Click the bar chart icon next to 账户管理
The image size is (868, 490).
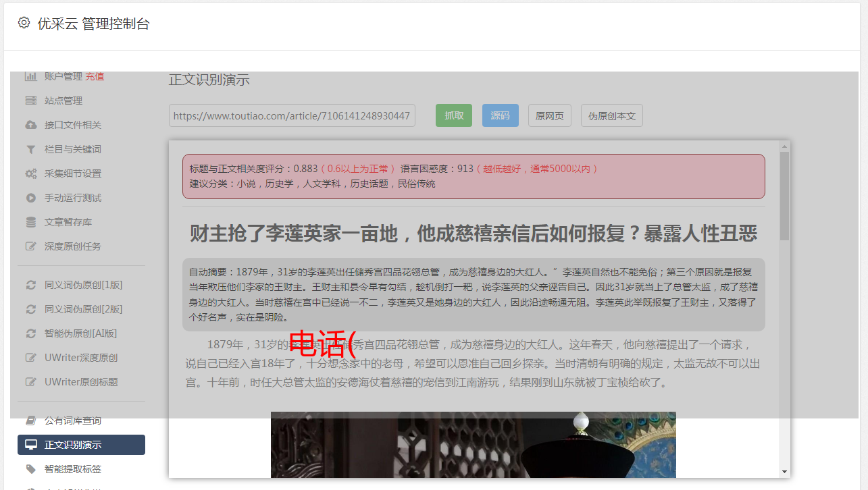[x=31, y=76]
